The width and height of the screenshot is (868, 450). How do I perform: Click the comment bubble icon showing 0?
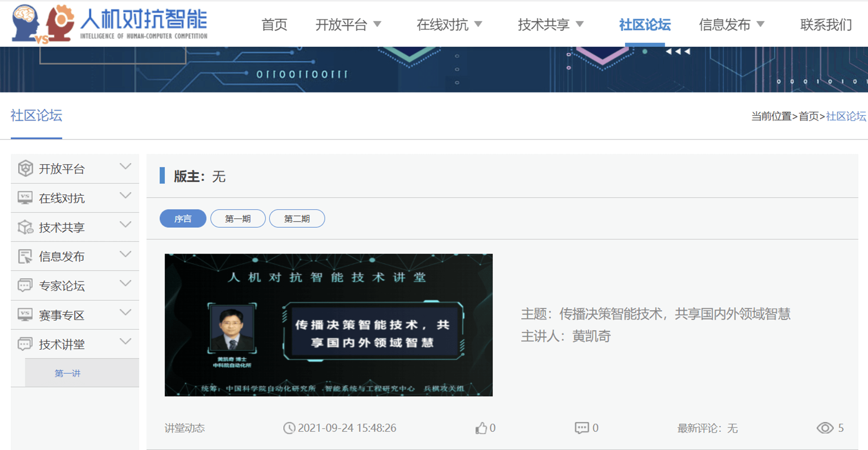(x=581, y=428)
